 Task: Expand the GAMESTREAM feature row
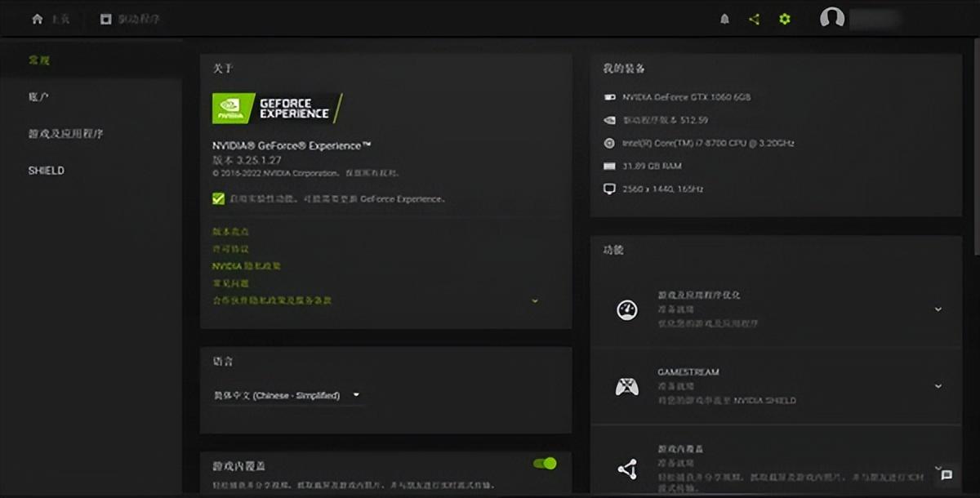tap(938, 386)
